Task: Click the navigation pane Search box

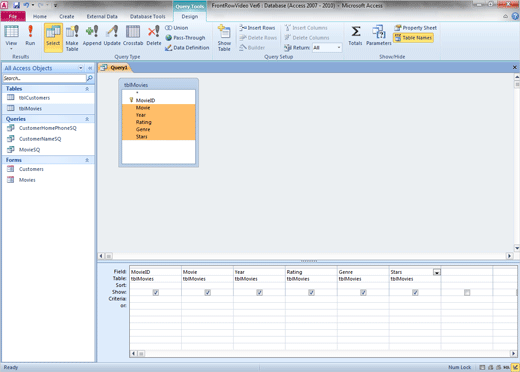Action: tap(44, 78)
